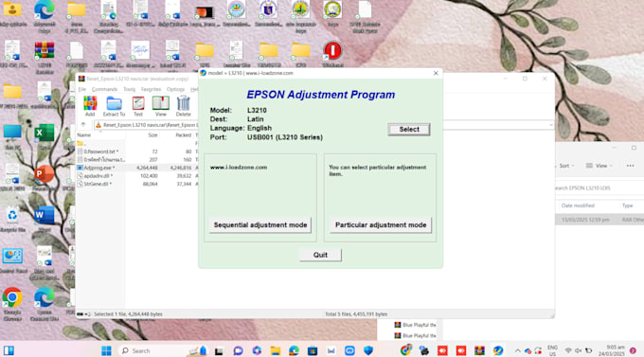
Task: Click the Delete trash can icon
Action: pos(183,106)
